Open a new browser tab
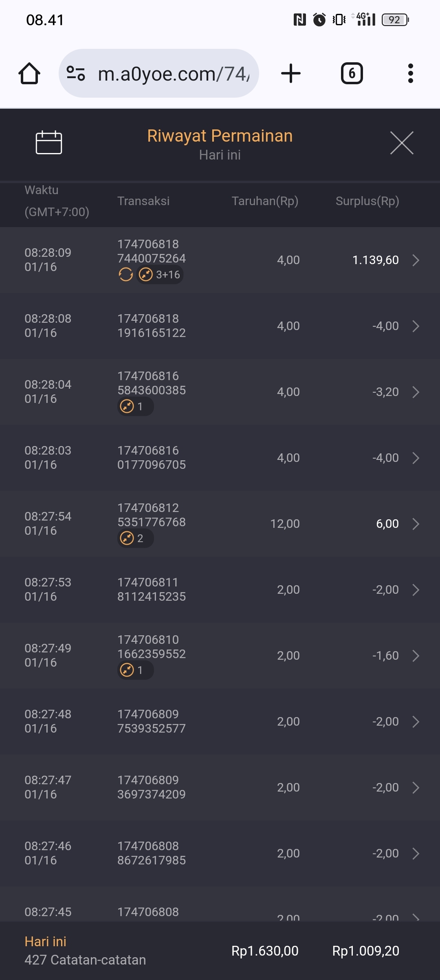Viewport: 440px width, 980px height. tap(291, 74)
